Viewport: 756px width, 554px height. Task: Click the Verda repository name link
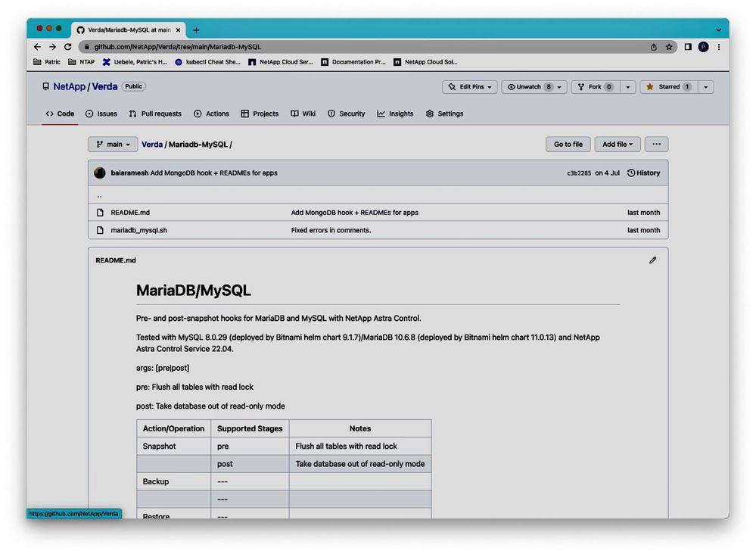104,87
